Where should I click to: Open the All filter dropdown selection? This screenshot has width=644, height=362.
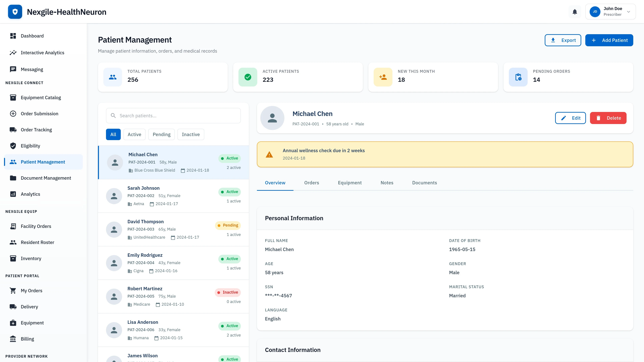(x=113, y=134)
